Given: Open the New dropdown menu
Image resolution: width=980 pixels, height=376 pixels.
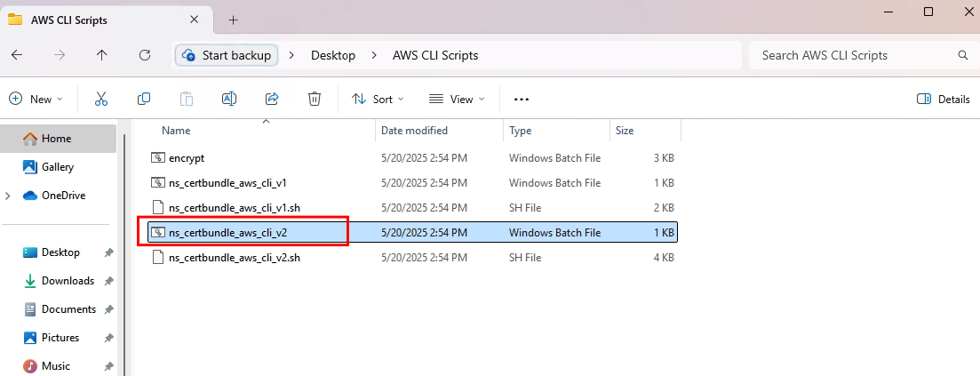Looking at the screenshot, I should point(36,99).
